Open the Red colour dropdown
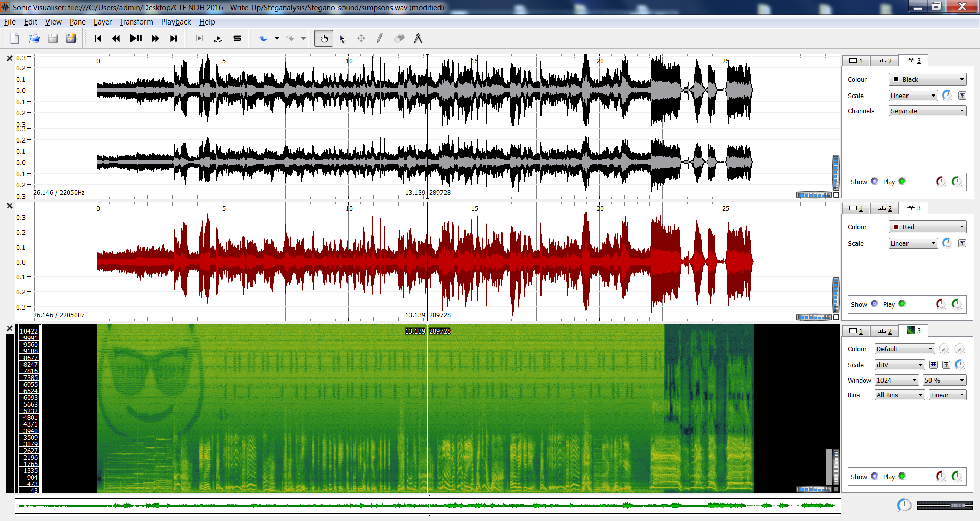The width and height of the screenshot is (980, 521). pos(927,227)
